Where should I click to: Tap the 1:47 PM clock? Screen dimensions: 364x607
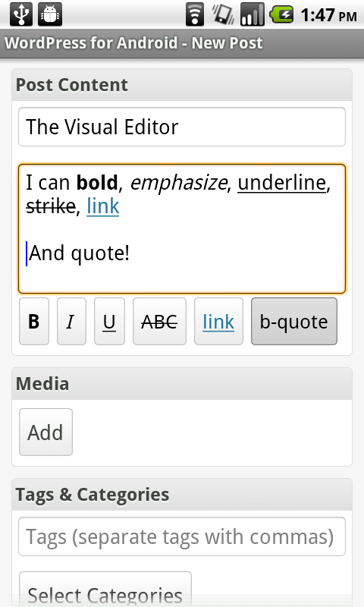point(328,15)
